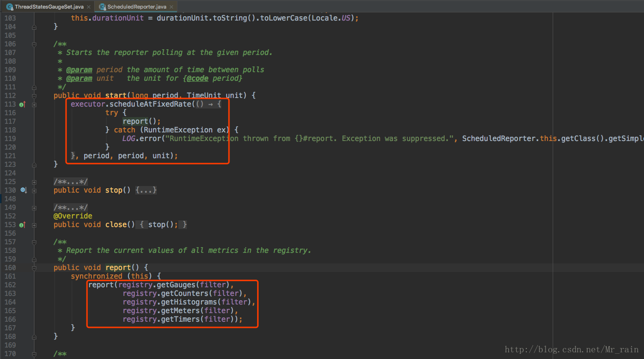This screenshot has height=359, width=644.
Task: Click the 'report' method name on line 160
Action: [118, 268]
